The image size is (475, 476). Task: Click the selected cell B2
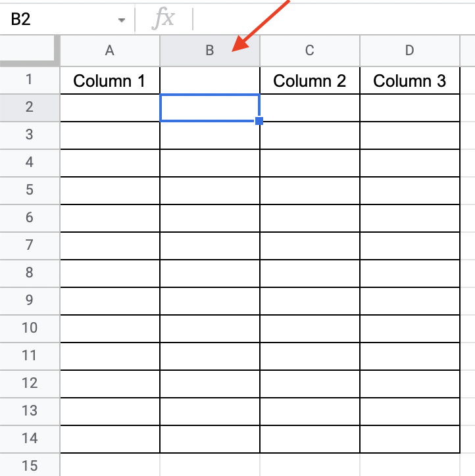(210, 108)
